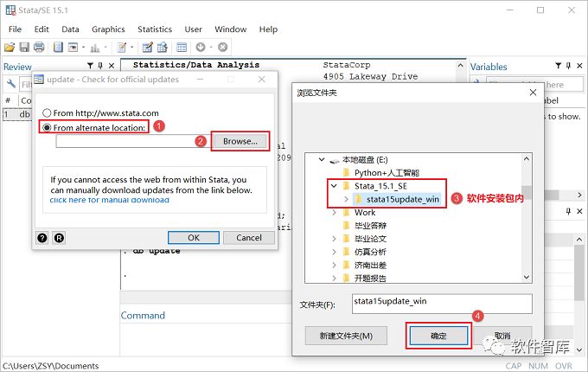Open the Help menu
This screenshot has height=372, width=588.
[269, 29]
